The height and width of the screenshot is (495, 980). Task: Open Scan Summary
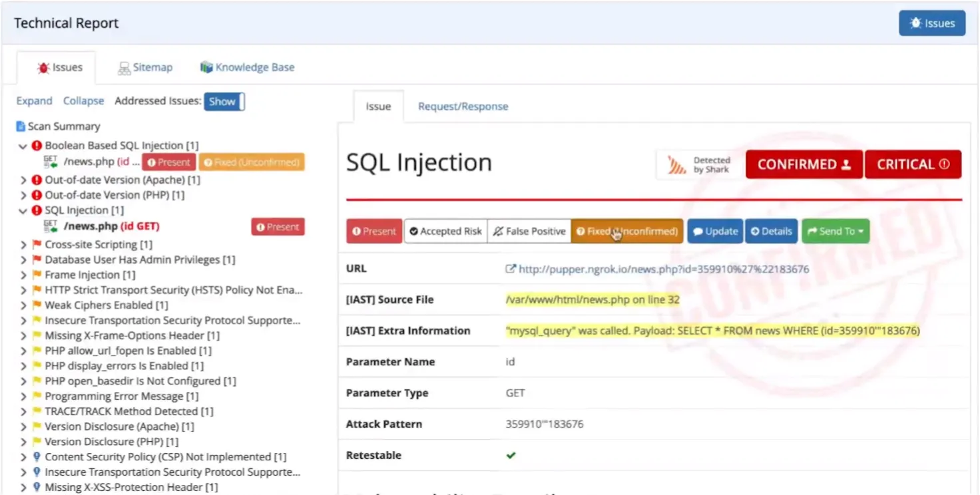tap(63, 126)
